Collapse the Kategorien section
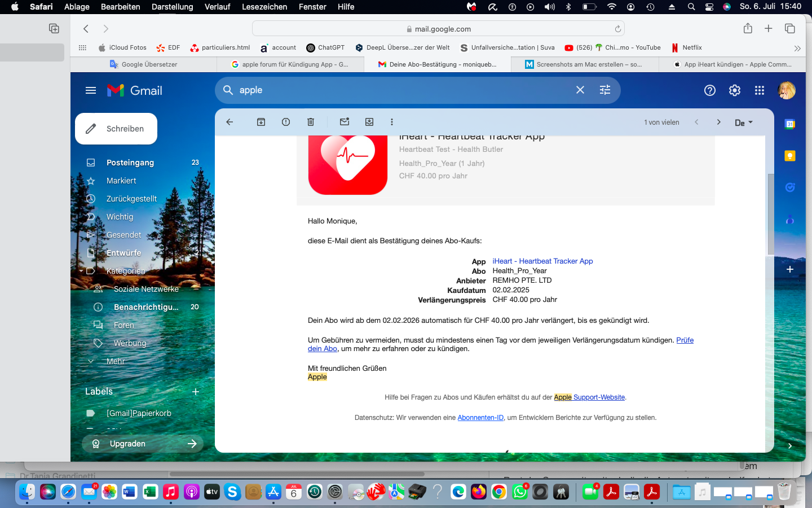Image resolution: width=812 pixels, height=508 pixels. [x=81, y=271]
